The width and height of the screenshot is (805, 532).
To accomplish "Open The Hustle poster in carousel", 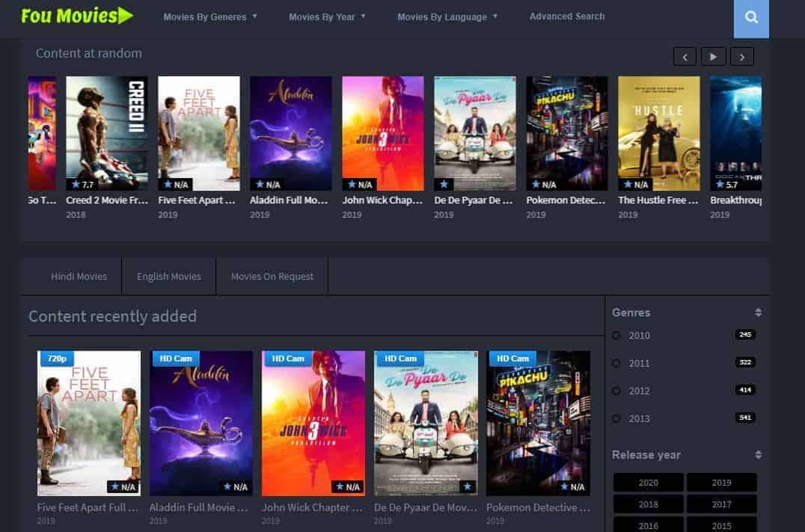I will click(658, 133).
